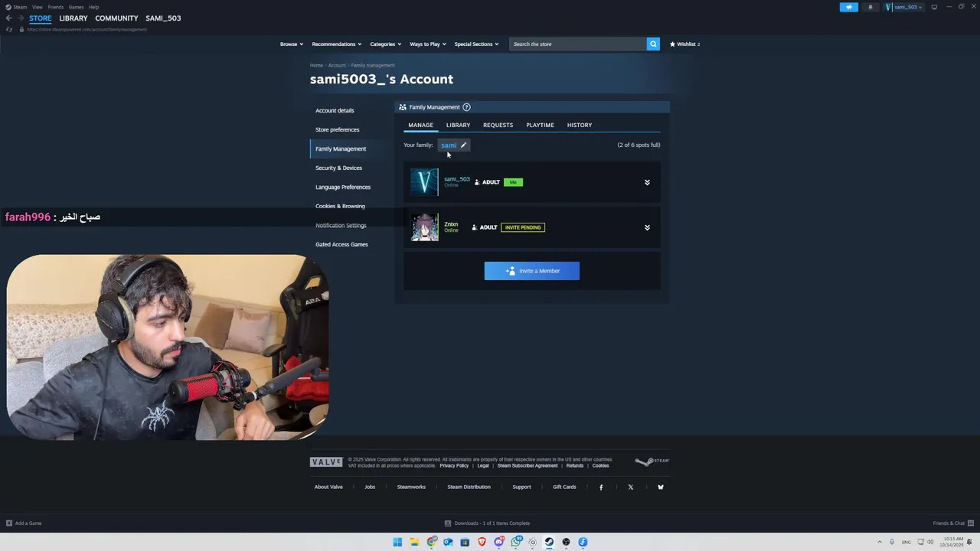Open the Wishlist link
Screen dimensions: 980x551
click(685, 44)
